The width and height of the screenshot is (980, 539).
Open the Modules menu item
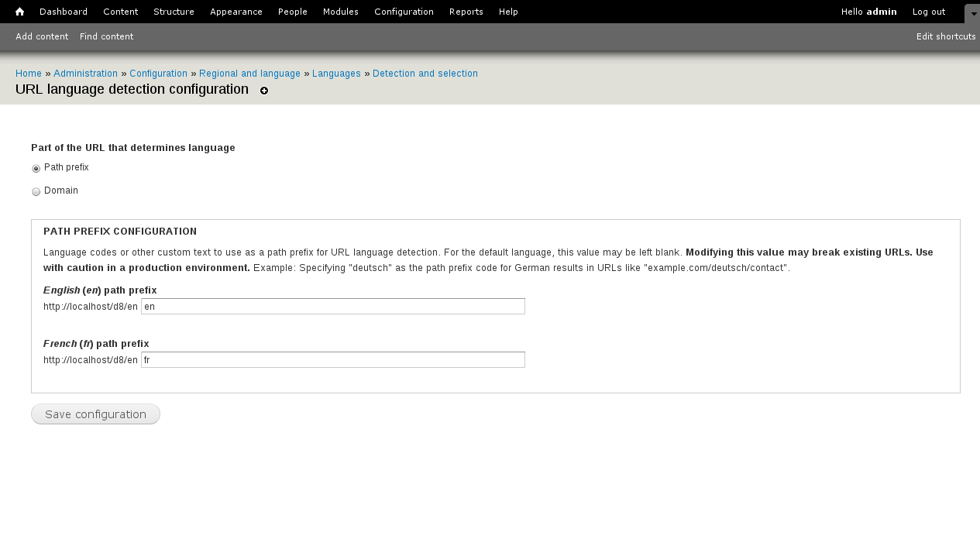341,12
